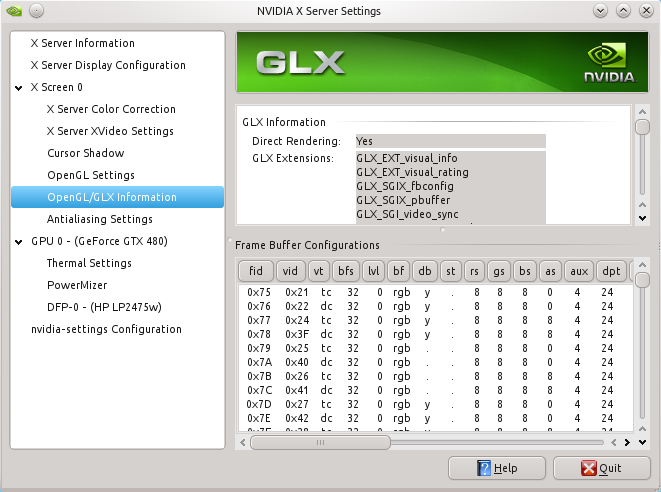
Task: Click the aux column header
Action: tap(579, 271)
